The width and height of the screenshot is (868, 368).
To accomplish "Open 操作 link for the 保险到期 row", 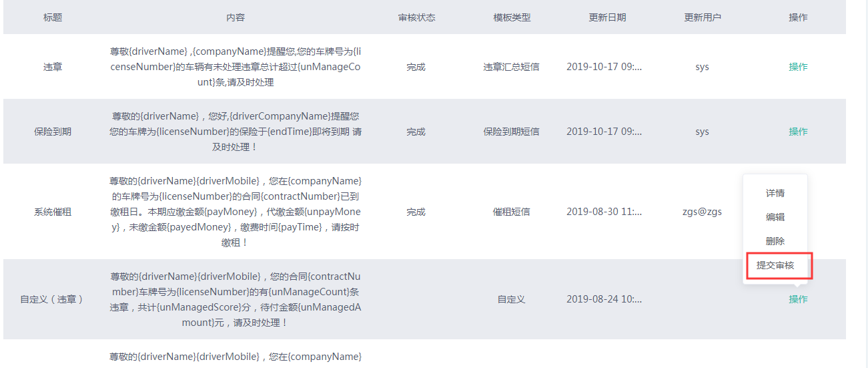I will coord(798,132).
